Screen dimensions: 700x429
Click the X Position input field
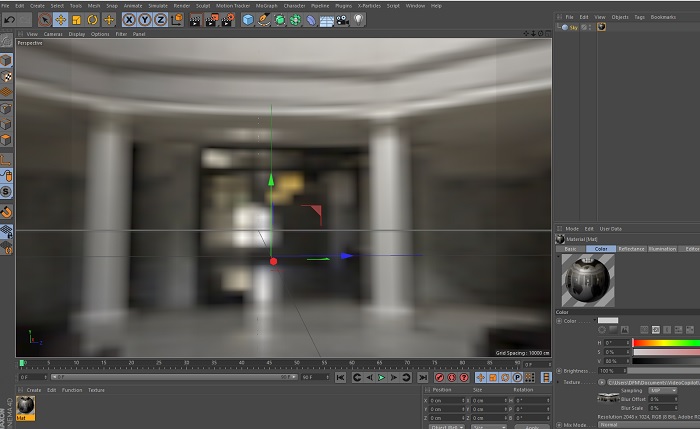(x=447, y=400)
